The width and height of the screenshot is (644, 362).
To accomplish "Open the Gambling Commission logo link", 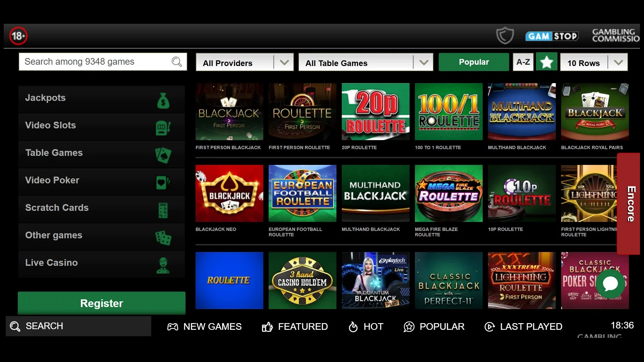I will point(615,36).
